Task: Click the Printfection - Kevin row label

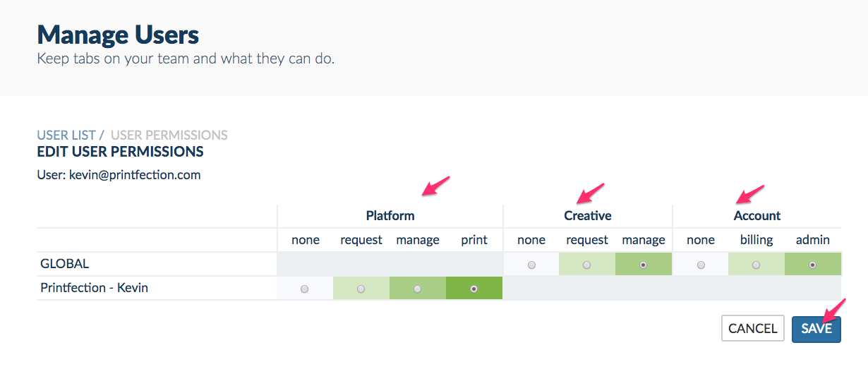Action: (95, 288)
